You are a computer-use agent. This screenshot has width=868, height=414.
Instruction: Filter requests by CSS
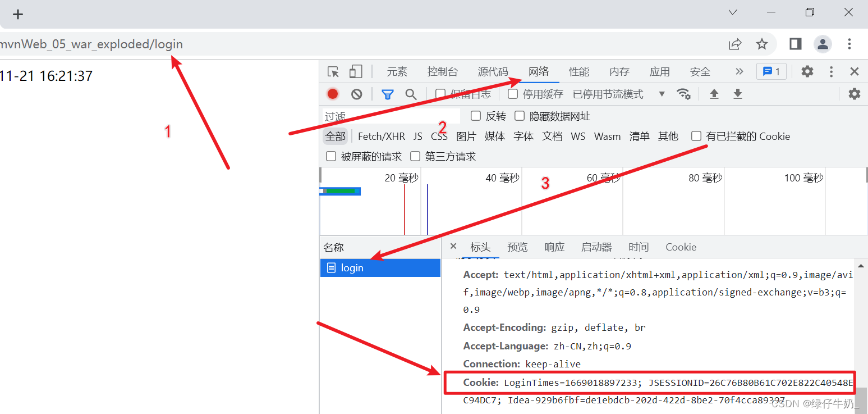tap(439, 137)
